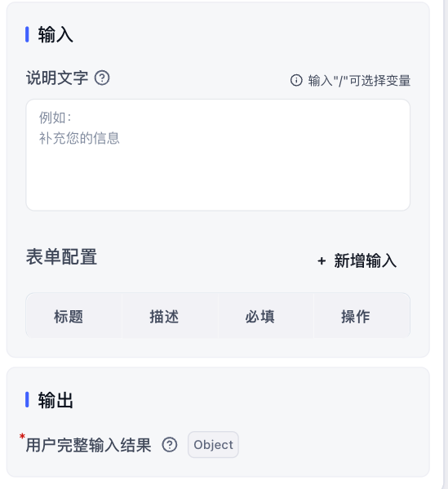Click the info icon before 输入"/"可选择变量
This screenshot has width=448, height=489.
point(296,81)
